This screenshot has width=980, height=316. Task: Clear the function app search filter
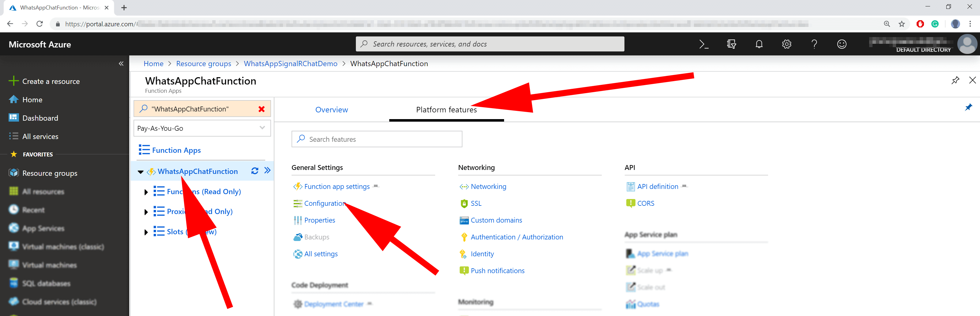[261, 109]
